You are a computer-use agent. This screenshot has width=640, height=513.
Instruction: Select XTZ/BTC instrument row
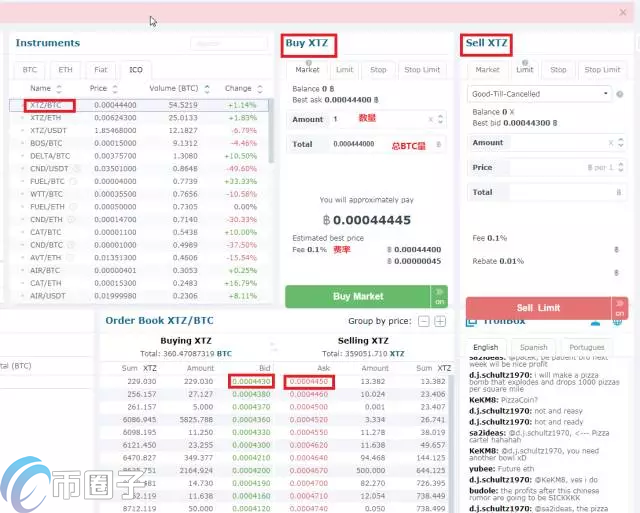[139, 105]
